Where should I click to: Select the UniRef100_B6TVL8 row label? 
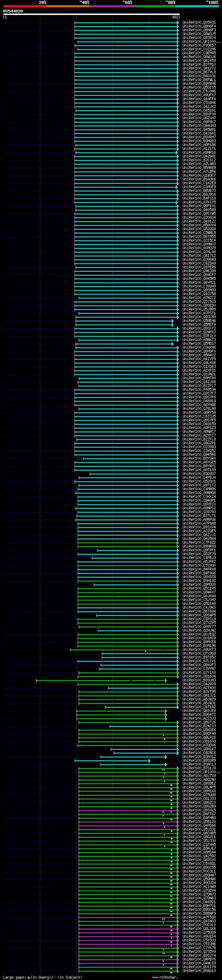click(x=199, y=72)
